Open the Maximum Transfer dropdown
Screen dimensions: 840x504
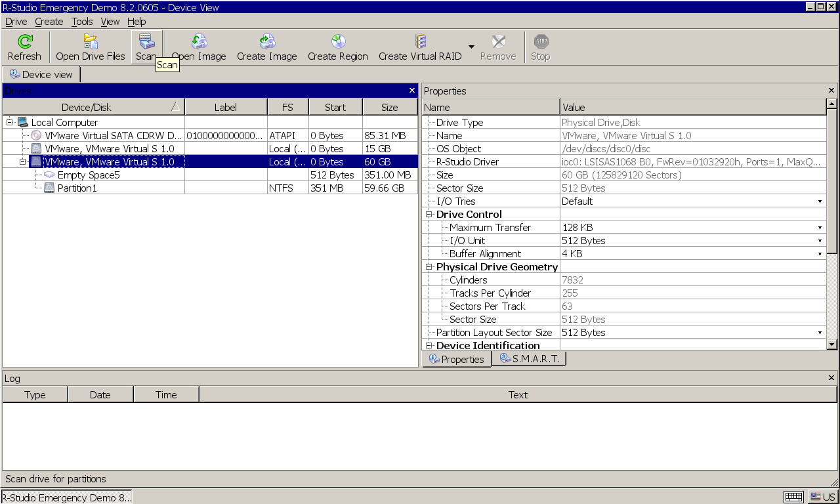click(820, 228)
